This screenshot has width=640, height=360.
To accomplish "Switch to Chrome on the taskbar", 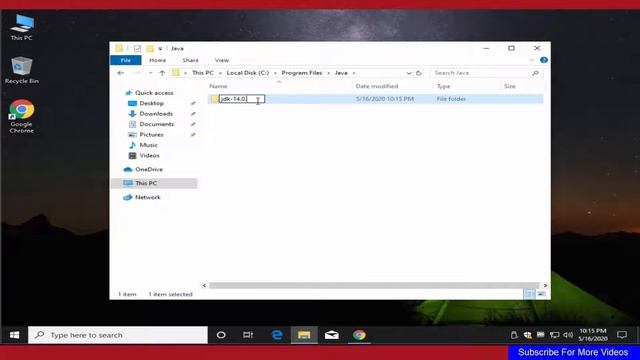I will [x=359, y=335].
